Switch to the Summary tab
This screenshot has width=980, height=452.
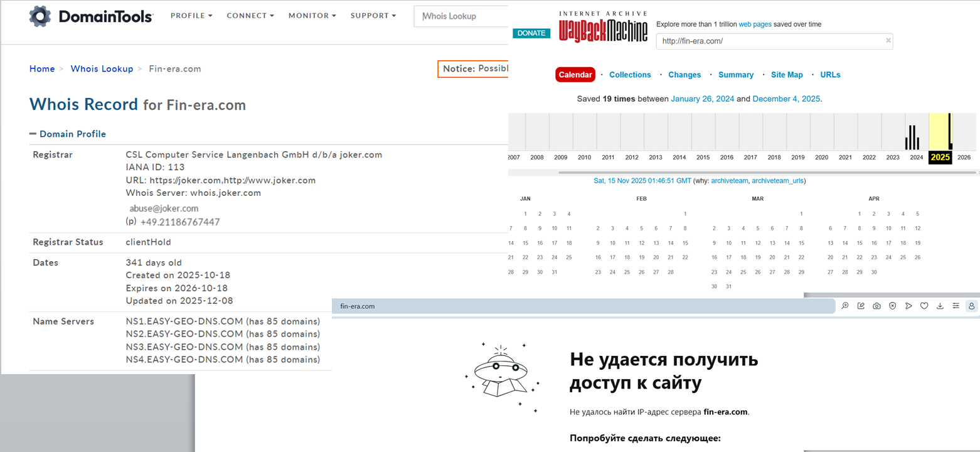click(736, 75)
